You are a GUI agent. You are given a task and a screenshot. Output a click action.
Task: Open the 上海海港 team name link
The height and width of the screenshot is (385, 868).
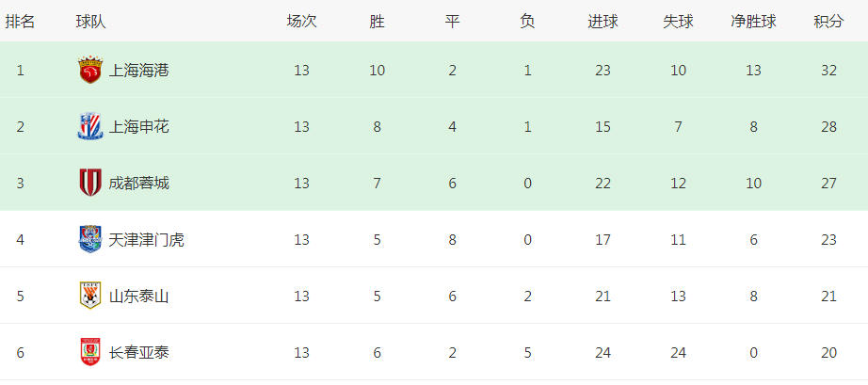[x=139, y=71]
